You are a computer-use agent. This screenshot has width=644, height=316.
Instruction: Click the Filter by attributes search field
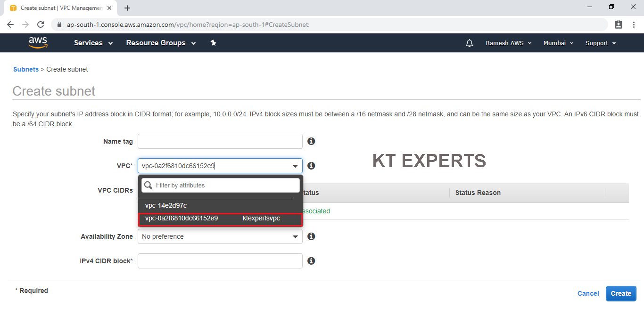coord(226,186)
